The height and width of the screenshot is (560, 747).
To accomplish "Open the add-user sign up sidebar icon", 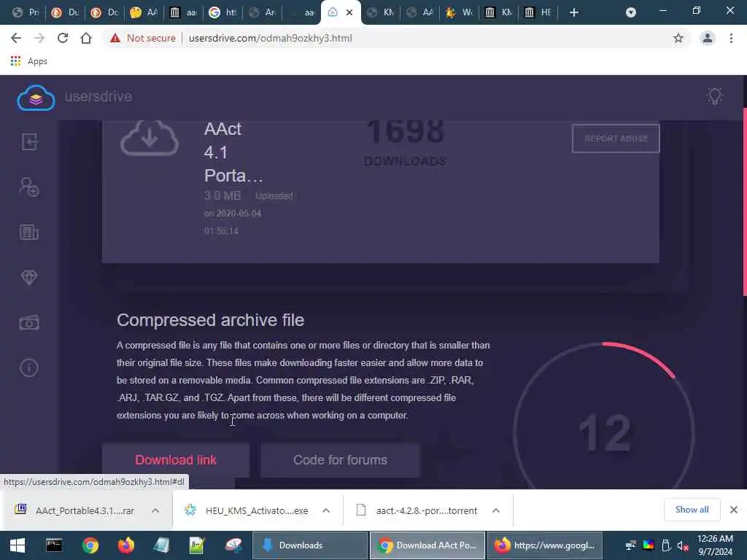I will click(x=29, y=187).
